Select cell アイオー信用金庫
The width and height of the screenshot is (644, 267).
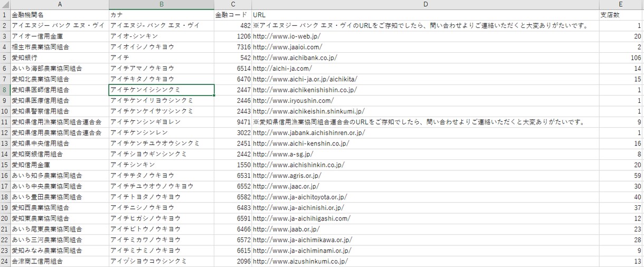click(60, 36)
